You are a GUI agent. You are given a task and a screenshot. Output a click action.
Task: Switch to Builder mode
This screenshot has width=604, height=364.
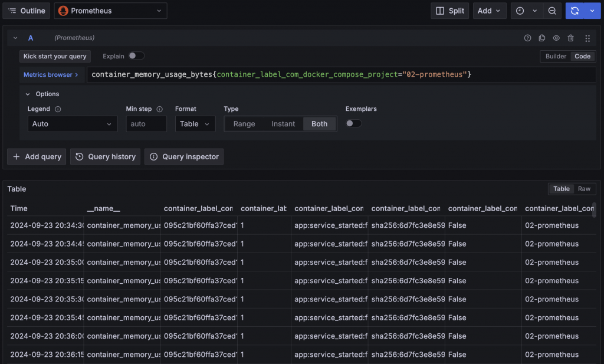coord(556,56)
